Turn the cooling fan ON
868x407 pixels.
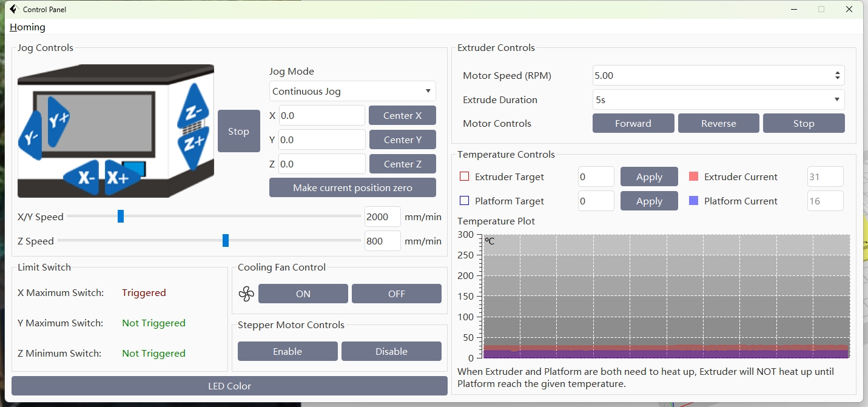click(x=303, y=294)
